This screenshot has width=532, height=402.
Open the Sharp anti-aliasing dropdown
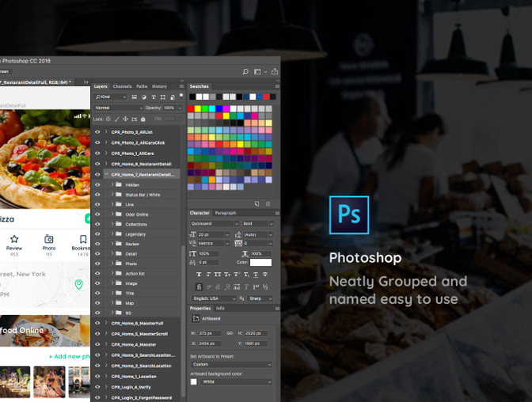pos(260,298)
